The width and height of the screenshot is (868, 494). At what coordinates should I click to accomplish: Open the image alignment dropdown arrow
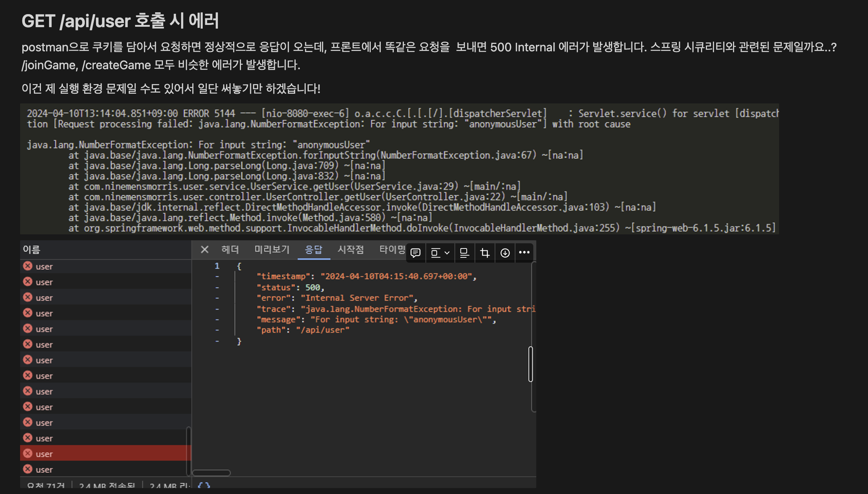[x=447, y=253]
